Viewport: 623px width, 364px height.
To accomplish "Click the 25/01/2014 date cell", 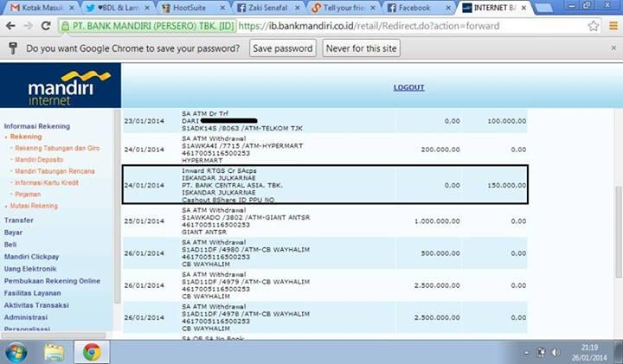I will click(x=144, y=221).
